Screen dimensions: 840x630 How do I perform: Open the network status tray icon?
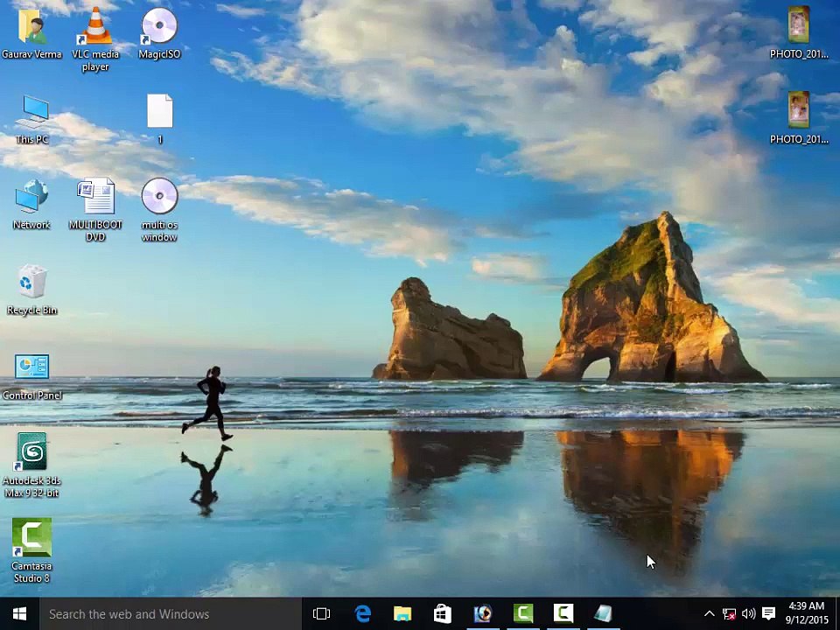729,614
